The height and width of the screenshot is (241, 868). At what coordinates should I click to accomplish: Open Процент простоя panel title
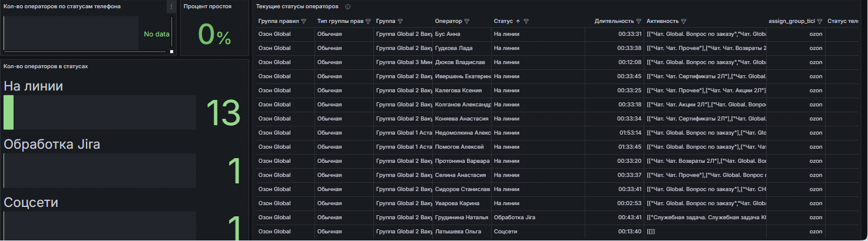point(207,6)
